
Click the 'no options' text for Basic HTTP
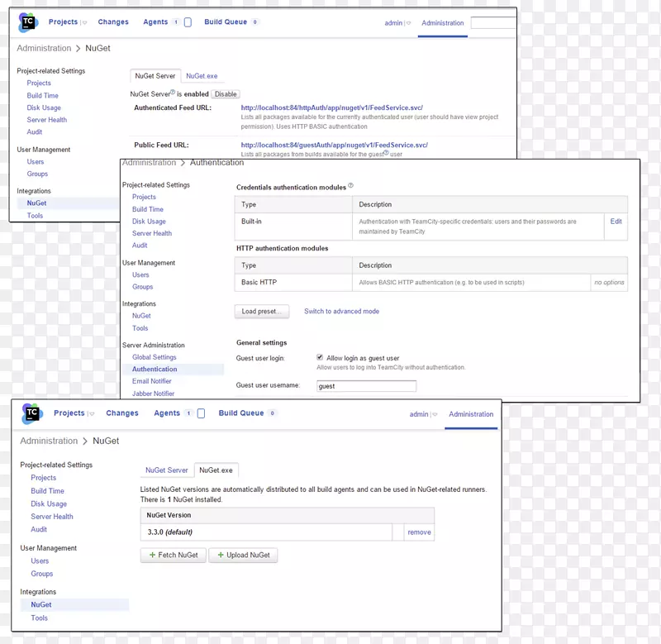tap(609, 282)
